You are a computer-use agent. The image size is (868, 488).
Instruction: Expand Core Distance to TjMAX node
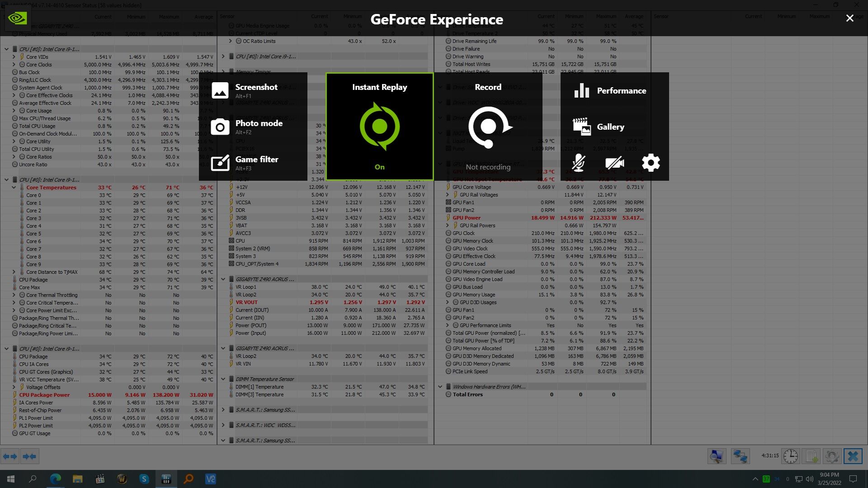pos(14,272)
